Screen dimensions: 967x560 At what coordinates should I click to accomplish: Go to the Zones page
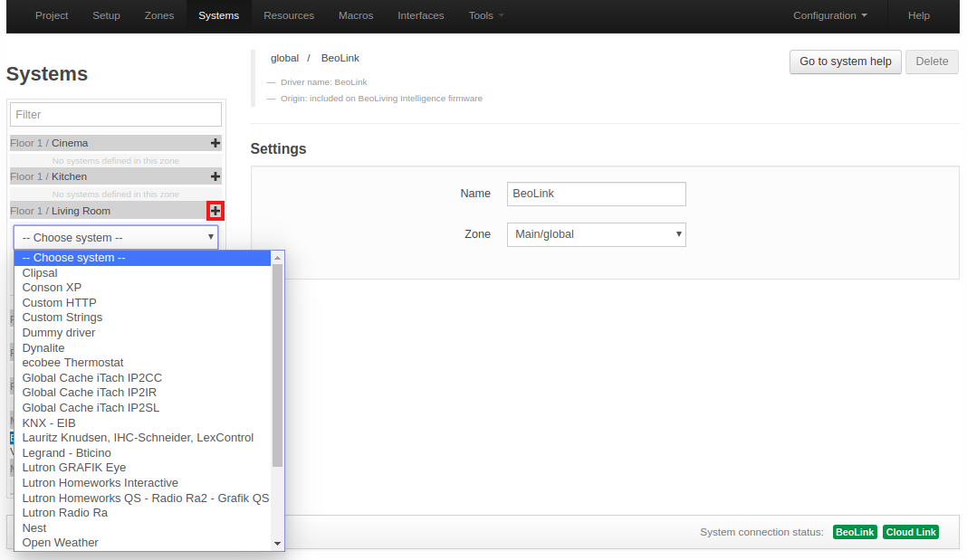point(159,15)
